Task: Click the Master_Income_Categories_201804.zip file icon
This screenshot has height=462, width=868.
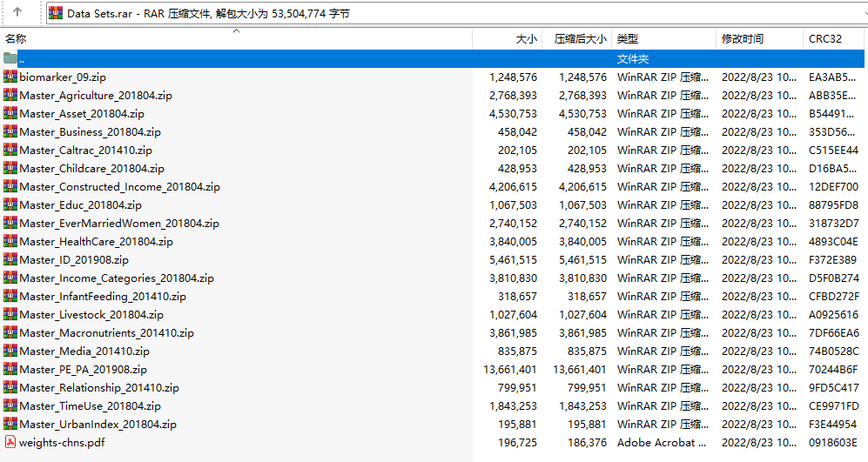Action: tap(10, 278)
